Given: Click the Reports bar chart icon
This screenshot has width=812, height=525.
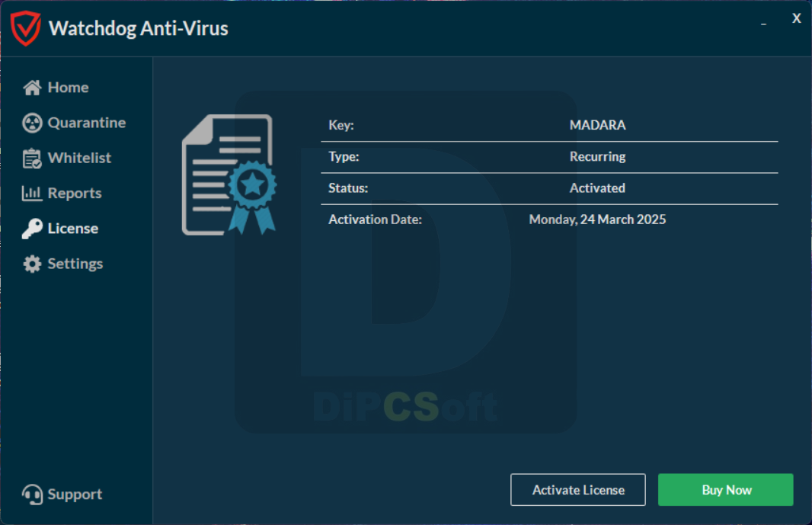Looking at the screenshot, I should 31,194.
